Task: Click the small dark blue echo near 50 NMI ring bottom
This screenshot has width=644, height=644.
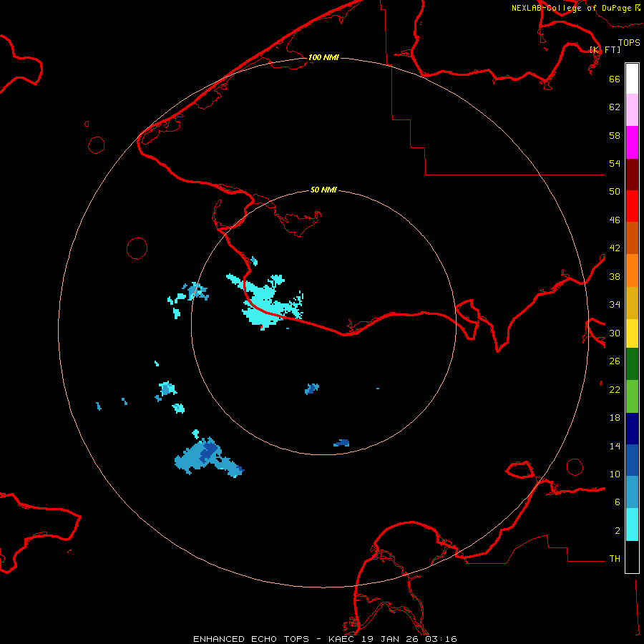Action: pos(342,443)
